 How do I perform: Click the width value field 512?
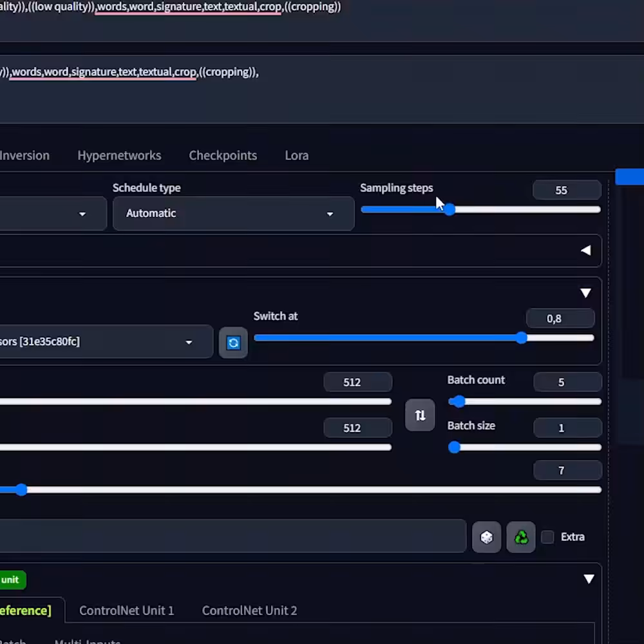[357, 382]
